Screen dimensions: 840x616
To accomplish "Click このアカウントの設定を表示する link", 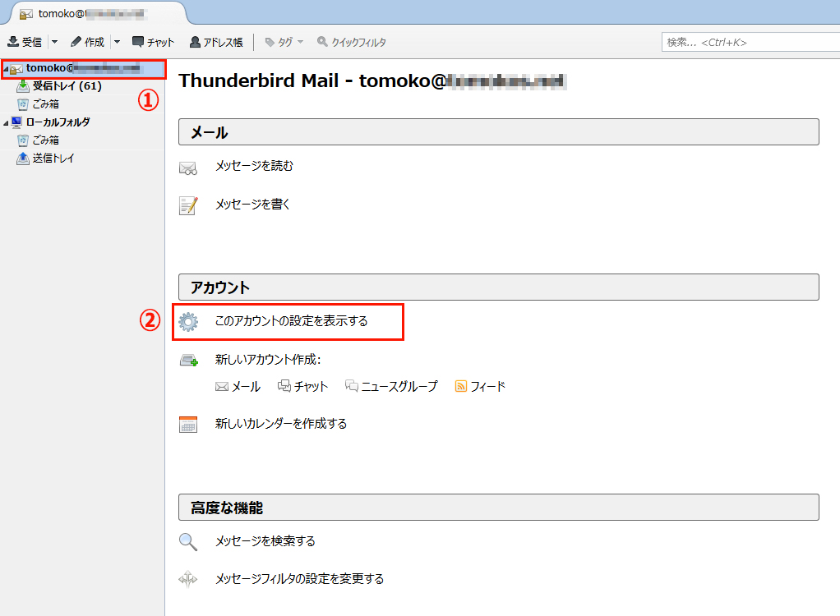I will click(x=292, y=320).
